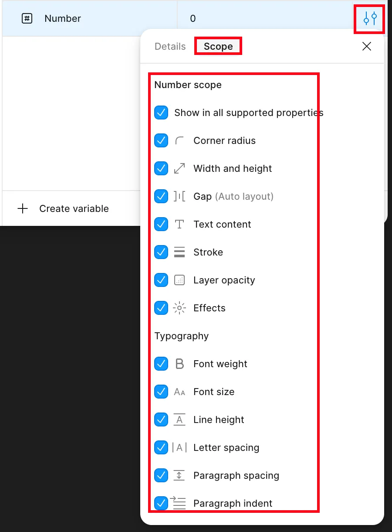Select the Scope tab

pos(218,47)
